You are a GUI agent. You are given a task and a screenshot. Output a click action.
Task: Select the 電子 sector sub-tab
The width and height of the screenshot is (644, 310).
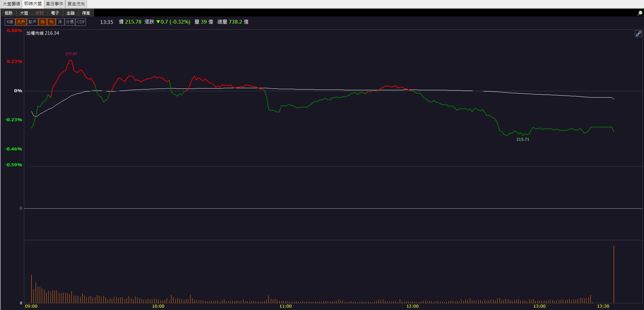pyautogui.click(x=55, y=13)
